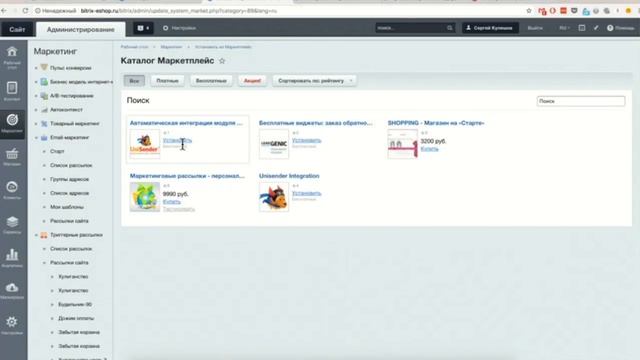Focus the header search field
Image resolution: width=640 pixels, height=360 pixels.
coord(415,28)
